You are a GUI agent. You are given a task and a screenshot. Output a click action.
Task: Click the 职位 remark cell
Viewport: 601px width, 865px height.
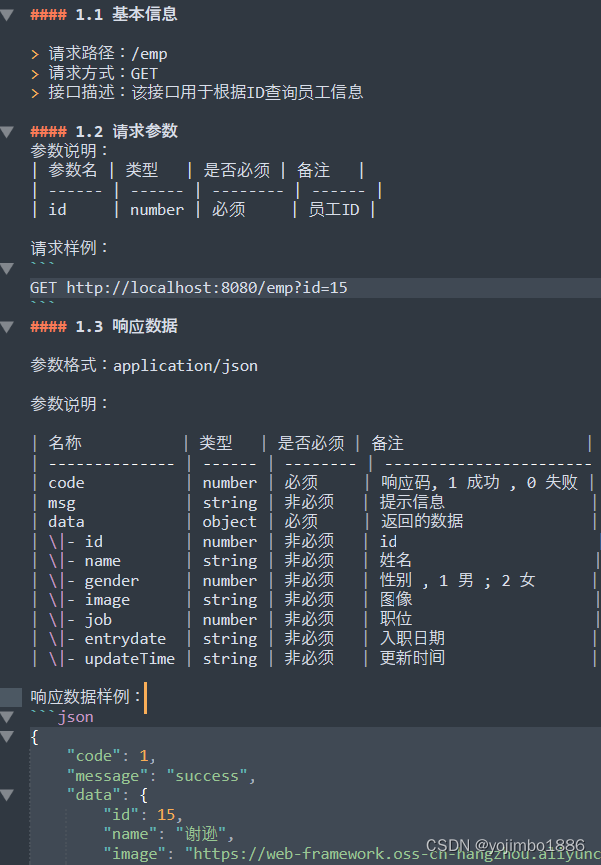coord(396,619)
